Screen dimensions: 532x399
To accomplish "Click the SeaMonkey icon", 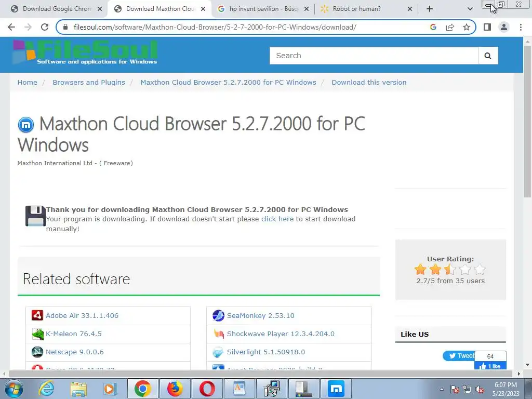I will 219,315.
